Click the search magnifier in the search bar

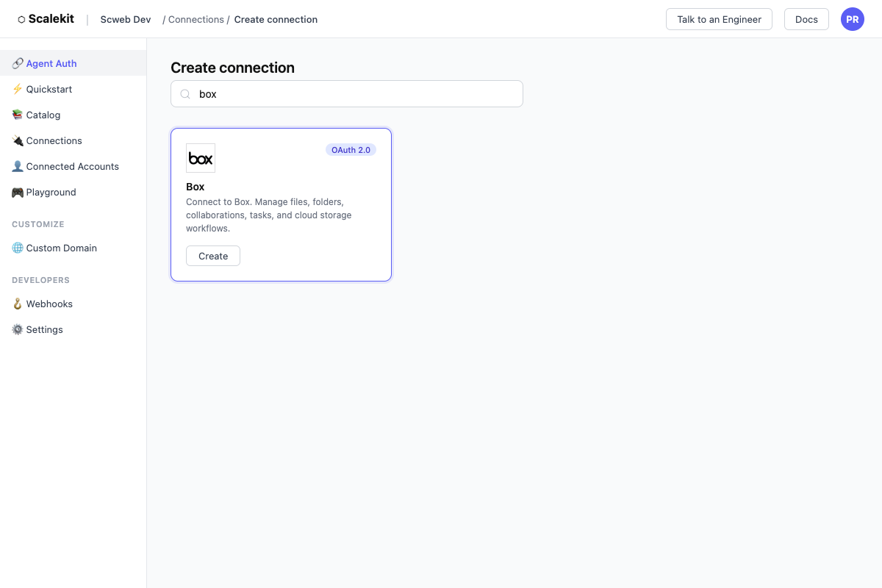click(184, 93)
